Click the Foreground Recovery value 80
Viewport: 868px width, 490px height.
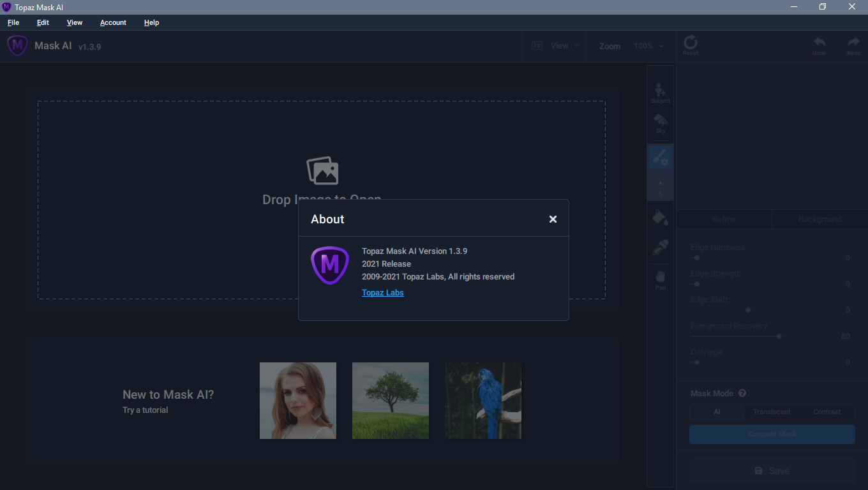[845, 336]
